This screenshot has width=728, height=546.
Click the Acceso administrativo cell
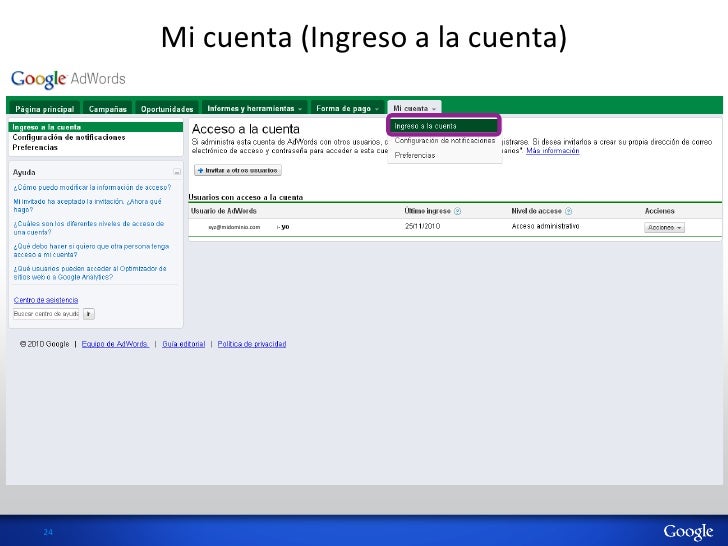point(545,227)
